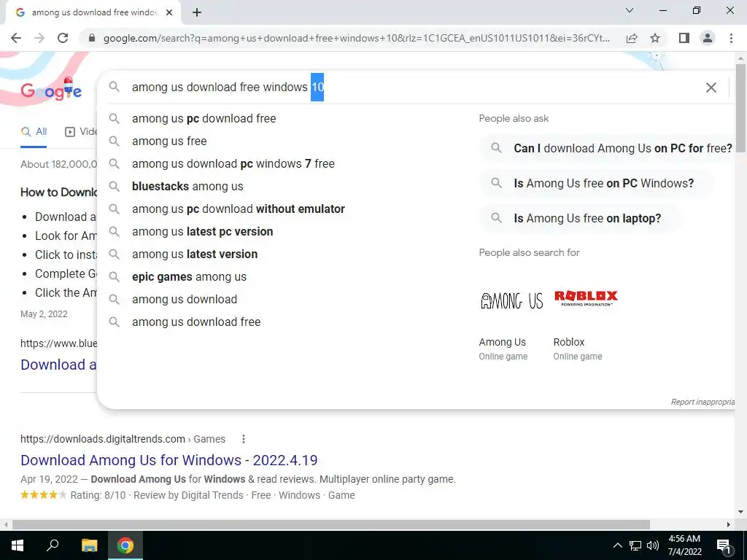Click the 'Among Us' online game label
This screenshot has height=560, width=747.
point(502,343)
